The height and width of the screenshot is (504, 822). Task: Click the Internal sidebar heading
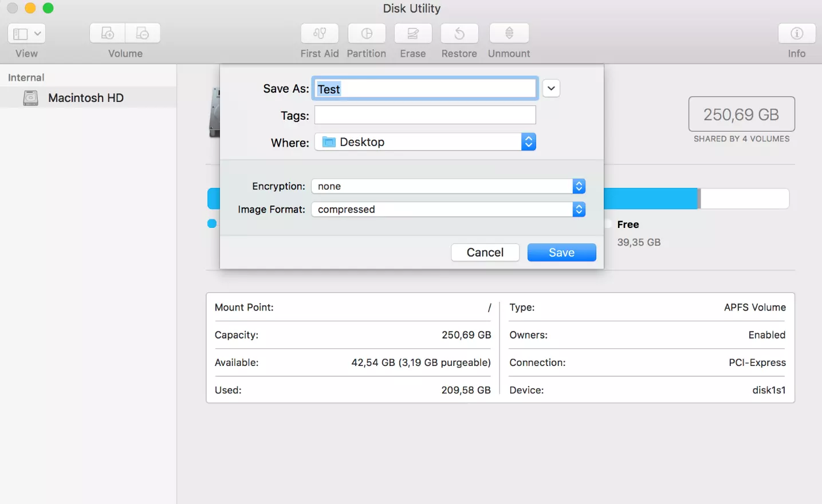tap(26, 77)
